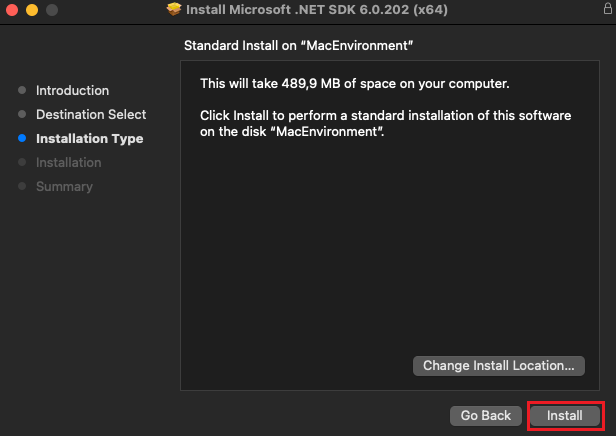
Task: Open Change Install Location options
Action: pos(498,366)
